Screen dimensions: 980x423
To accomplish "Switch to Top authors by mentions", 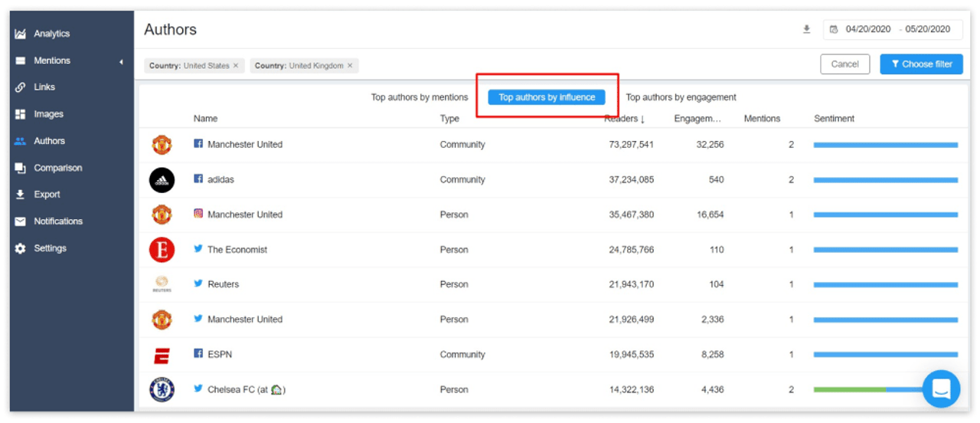I will coord(420,97).
